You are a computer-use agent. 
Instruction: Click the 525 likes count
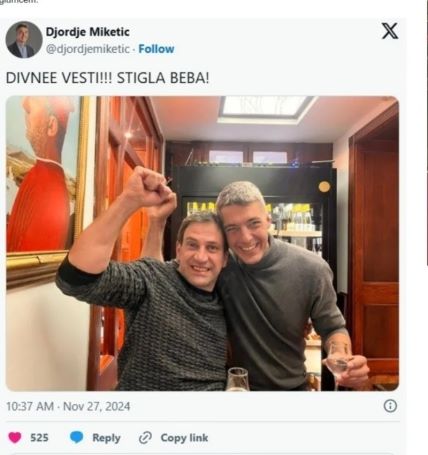[39, 437]
